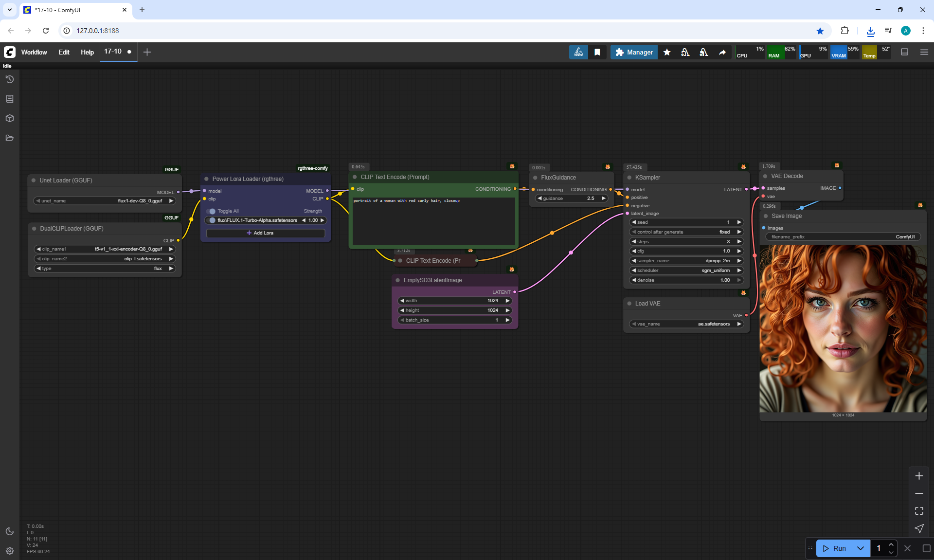Open the Workflow menu
The image size is (934, 560).
[34, 52]
